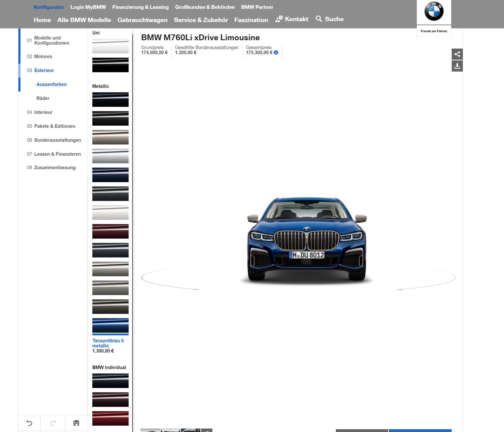
Task: Open the Konfigurator tab
Action: point(49,7)
